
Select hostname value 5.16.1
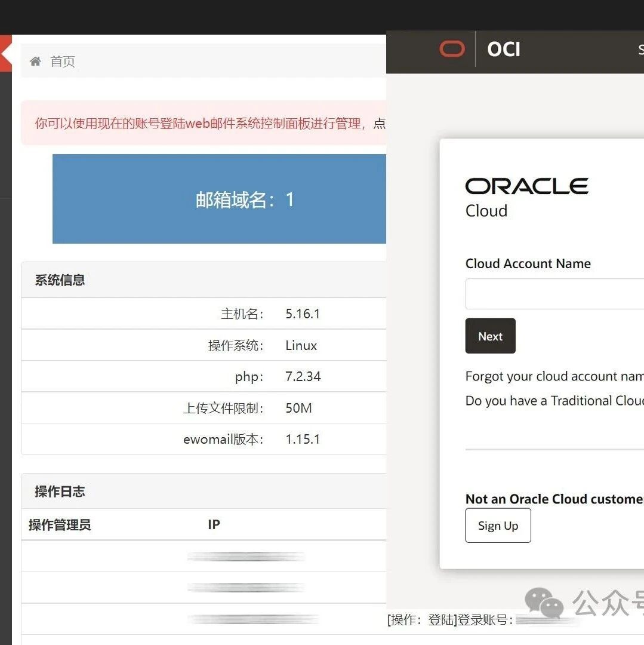pos(303,314)
